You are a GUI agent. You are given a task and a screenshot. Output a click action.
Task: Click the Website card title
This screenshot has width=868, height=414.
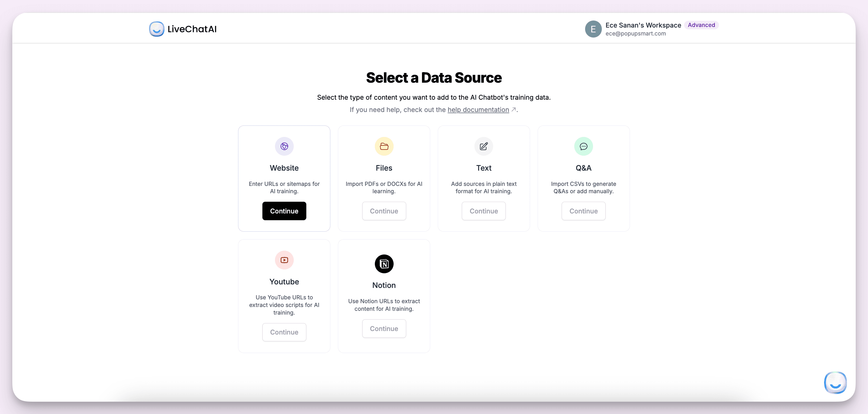[284, 168]
